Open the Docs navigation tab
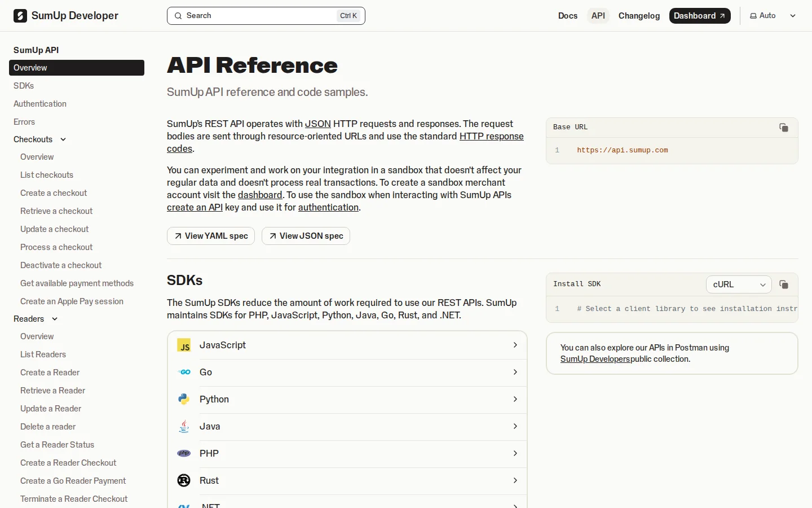The width and height of the screenshot is (812, 508). 568,16
